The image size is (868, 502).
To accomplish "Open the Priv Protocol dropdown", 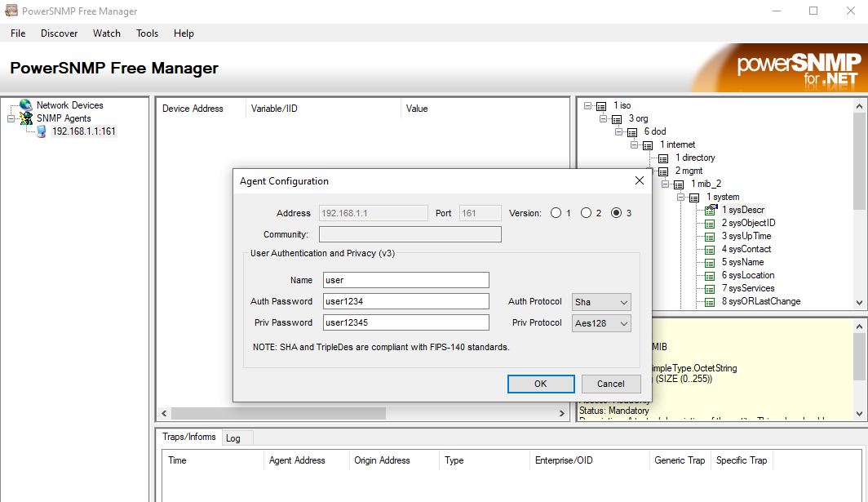I will pos(601,323).
